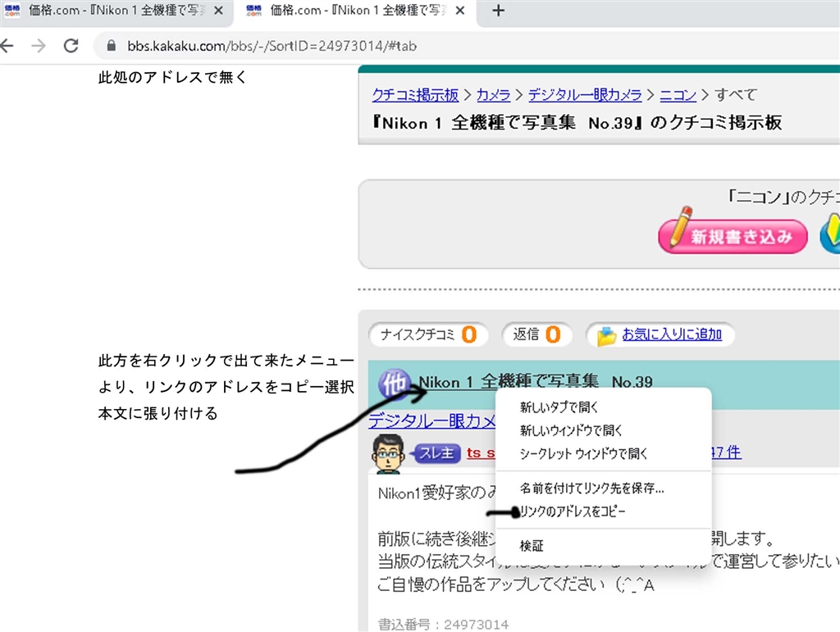Click the poster avatar with glasses
The image size is (840, 632).
pyautogui.click(x=388, y=454)
